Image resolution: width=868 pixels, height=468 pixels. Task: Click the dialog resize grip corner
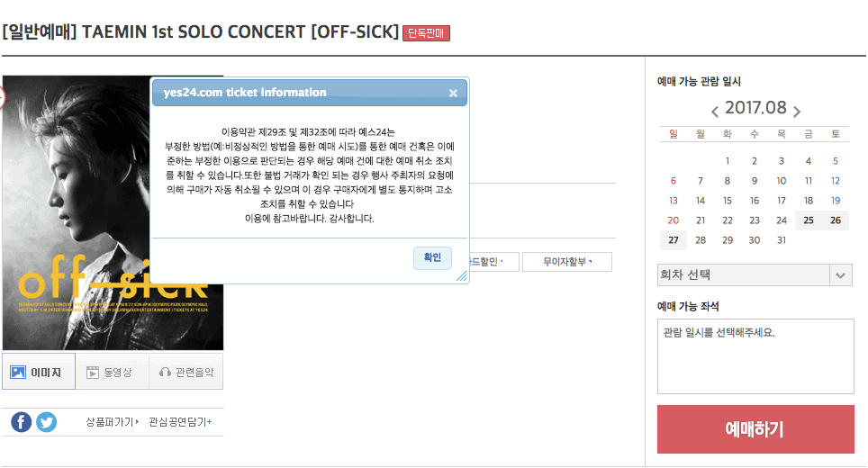(463, 277)
